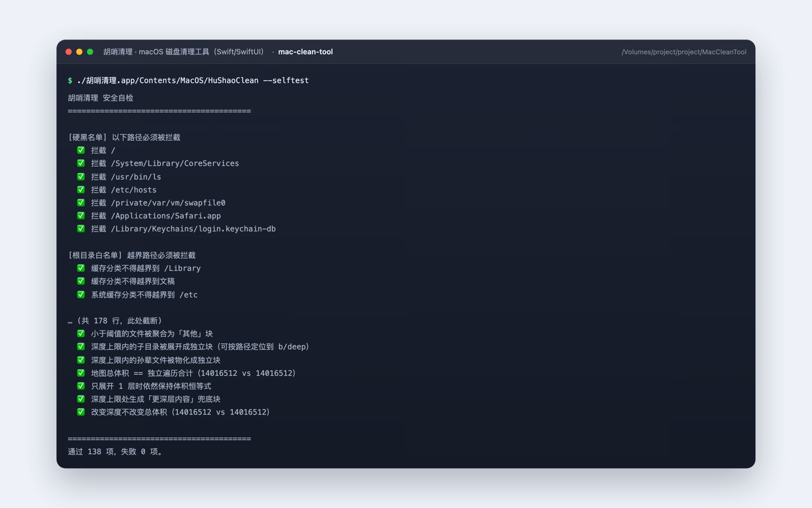Click the green check beside /usr/bin/ls
The width and height of the screenshot is (812, 508).
click(81, 177)
